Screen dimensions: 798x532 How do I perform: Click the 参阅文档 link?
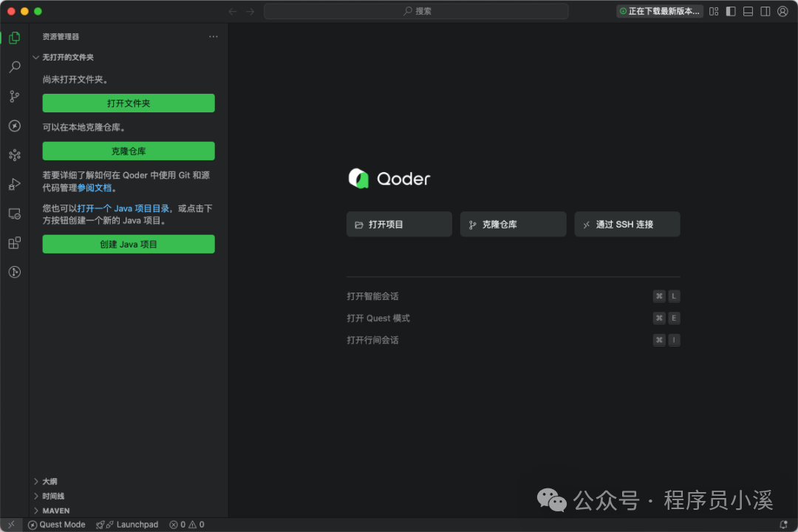point(95,188)
